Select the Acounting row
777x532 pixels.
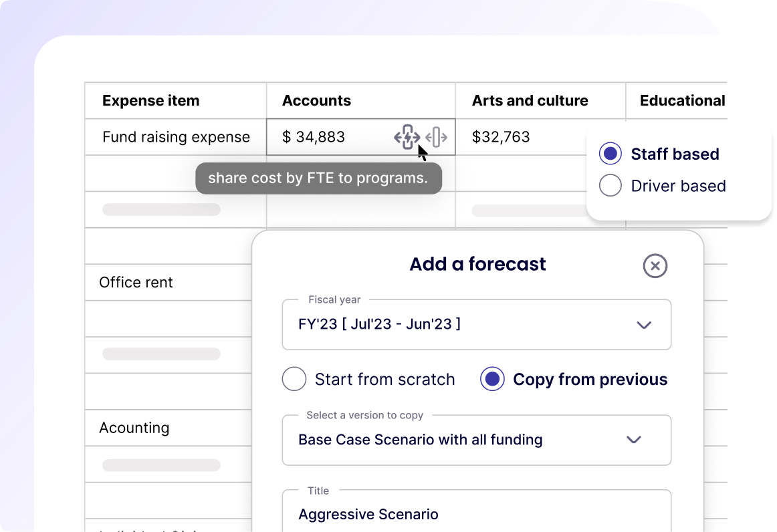134,428
